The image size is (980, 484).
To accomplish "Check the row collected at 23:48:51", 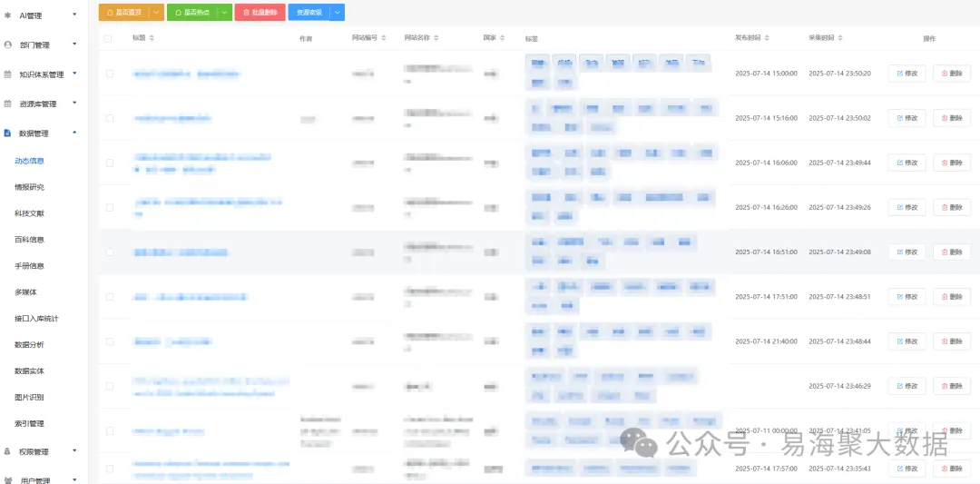I will (110, 296).
